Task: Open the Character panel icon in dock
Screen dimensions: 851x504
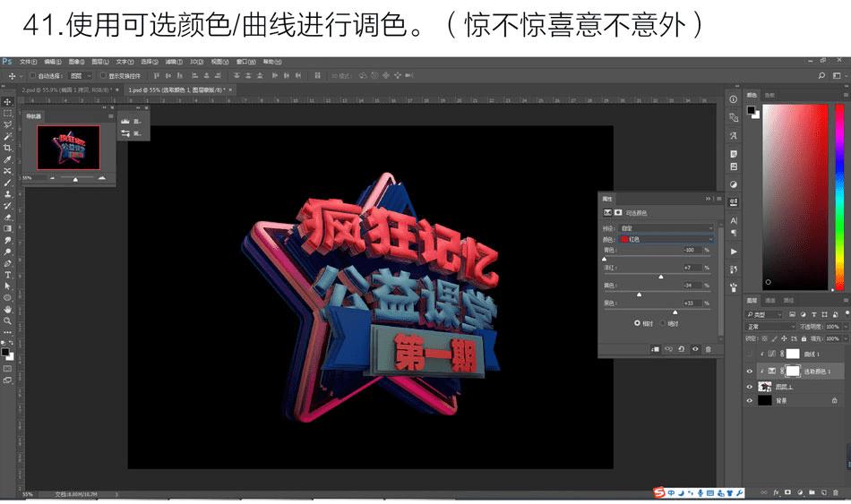Action: (734, 220)
